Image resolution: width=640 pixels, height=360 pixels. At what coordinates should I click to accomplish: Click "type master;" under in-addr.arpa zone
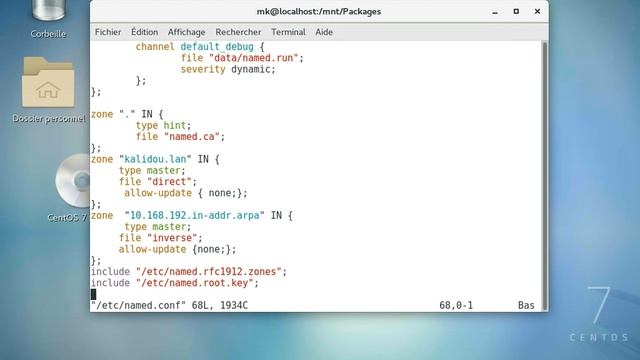pos(158,227)
